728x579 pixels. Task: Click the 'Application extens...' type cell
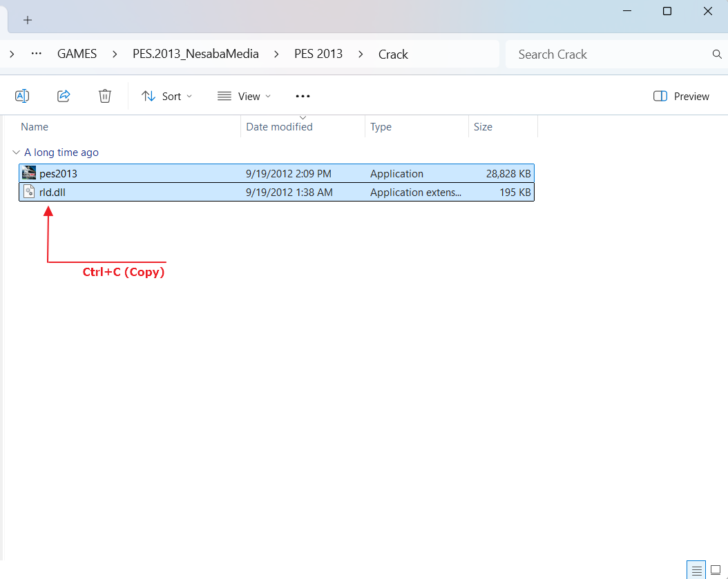(x=416, y=192)
